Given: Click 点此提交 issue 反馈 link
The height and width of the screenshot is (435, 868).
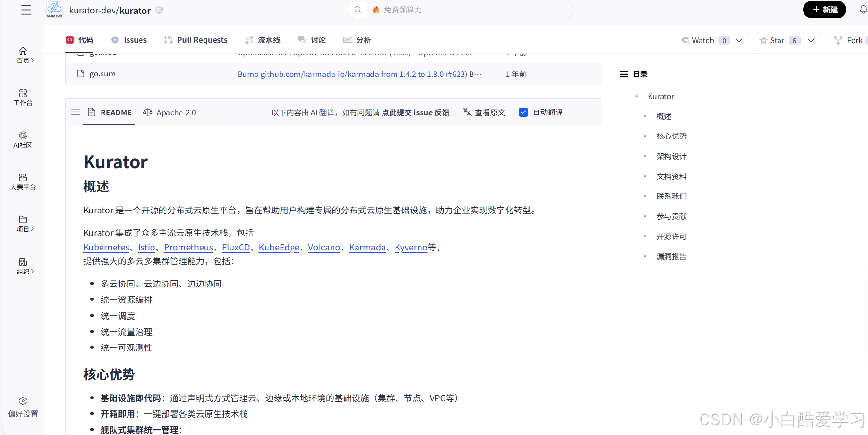Looking at the screenshot, I should (x=416, y=112).
